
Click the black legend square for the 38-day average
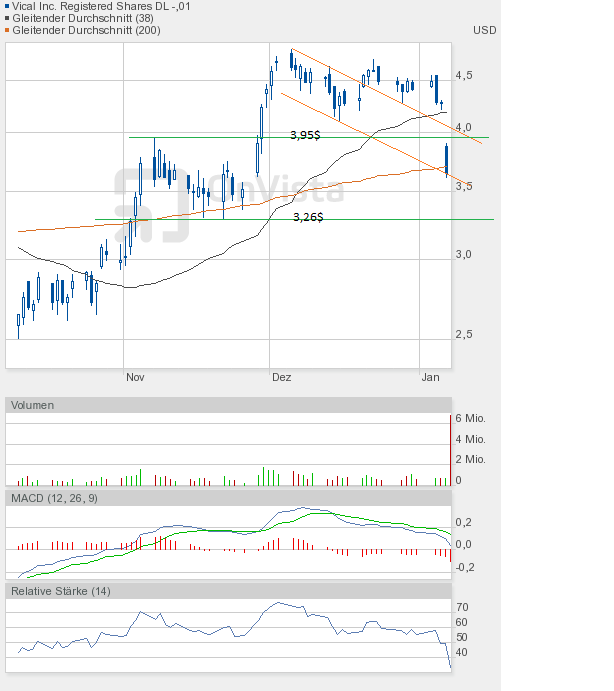7,18
